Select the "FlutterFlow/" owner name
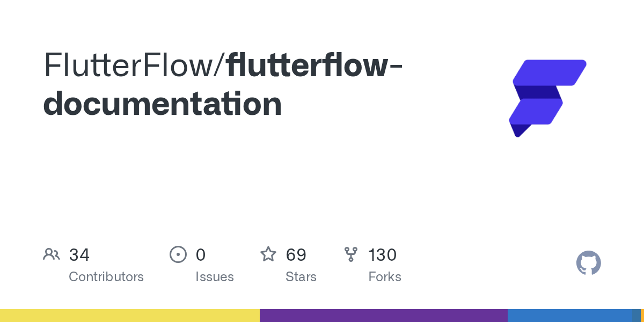 (x=135, y=65)
